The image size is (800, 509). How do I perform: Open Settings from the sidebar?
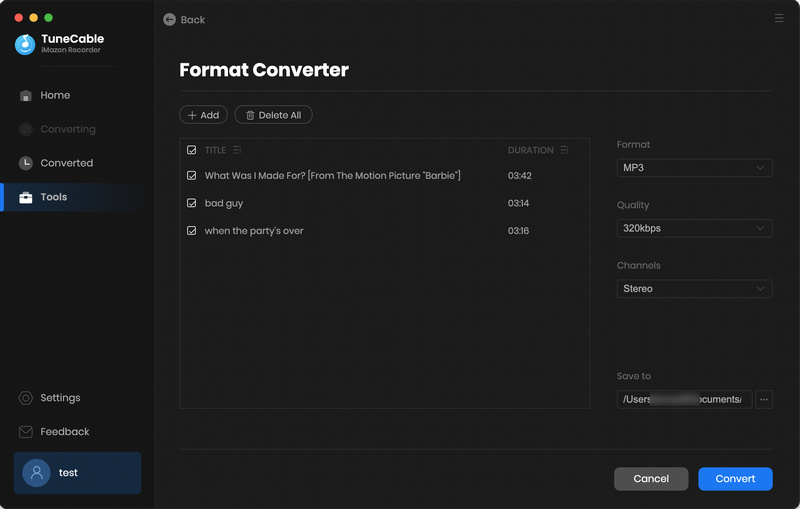[x=60, y=398]
